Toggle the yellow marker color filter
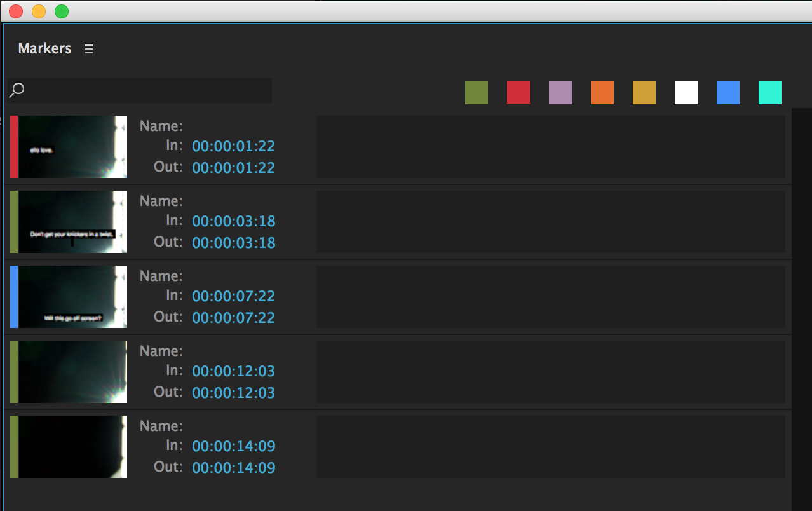The height and width of the screenshot is (511, 812). (x=644, y=93)
